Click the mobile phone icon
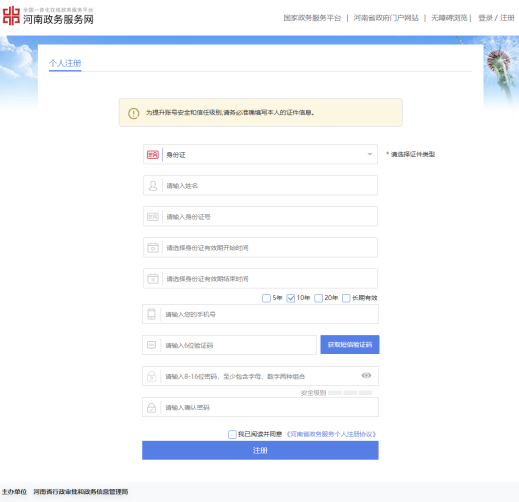This screenshot has height=502, width=519. [151, 314]
